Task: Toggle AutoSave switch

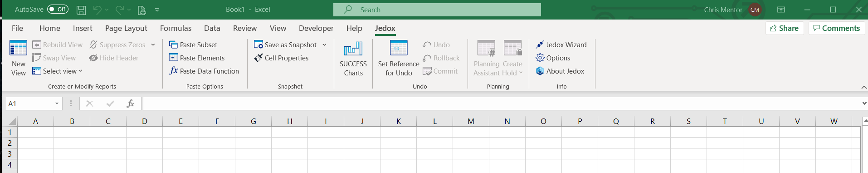Action: click(x=58, y=9)
